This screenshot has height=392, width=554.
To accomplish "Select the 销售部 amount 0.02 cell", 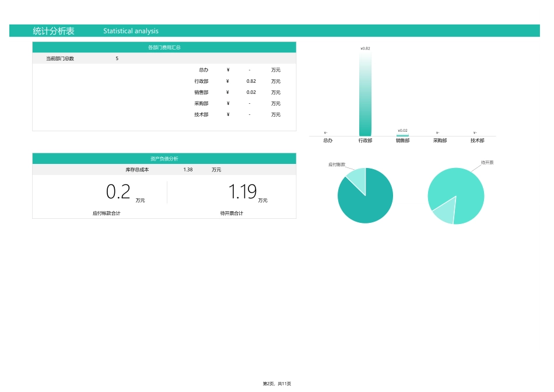I will (x=251, y=92).
